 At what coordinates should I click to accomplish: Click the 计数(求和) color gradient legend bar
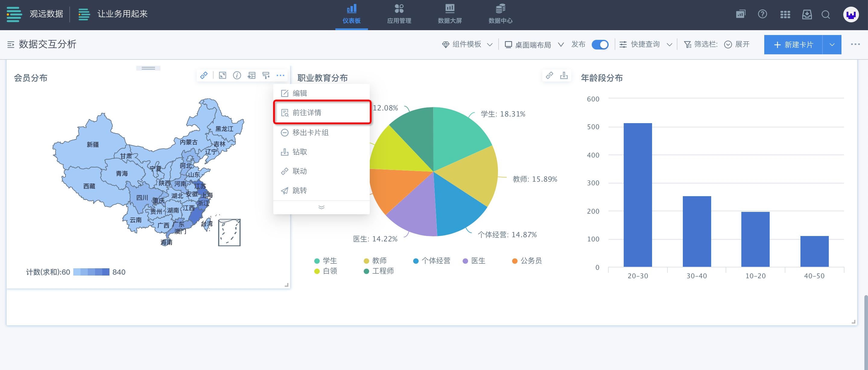tap(91, 272)
